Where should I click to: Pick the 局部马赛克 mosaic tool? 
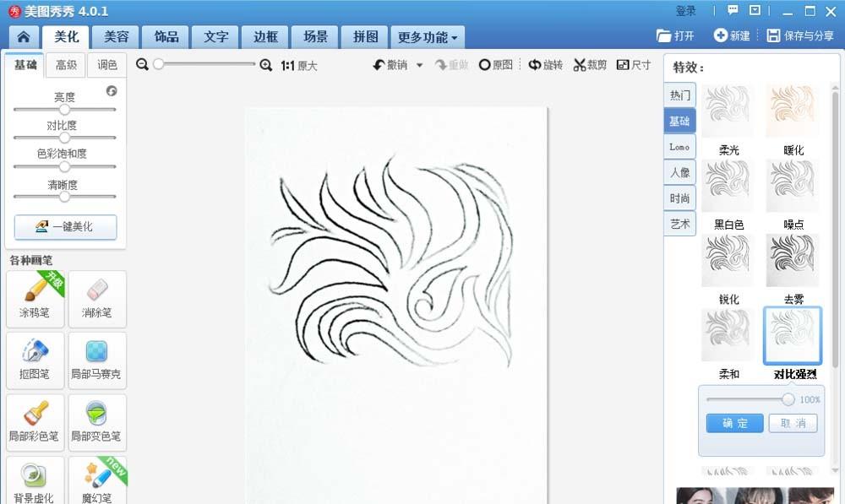coord(97,359)
